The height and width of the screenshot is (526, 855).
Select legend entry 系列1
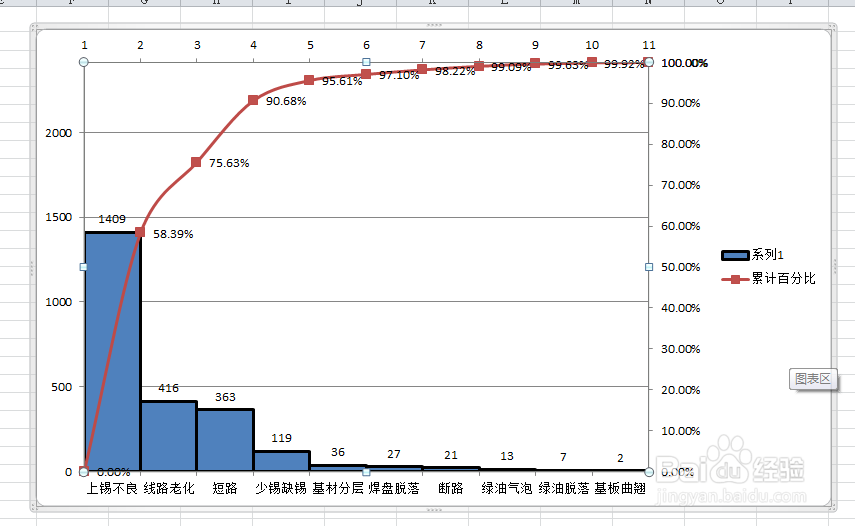coord(752,255)
